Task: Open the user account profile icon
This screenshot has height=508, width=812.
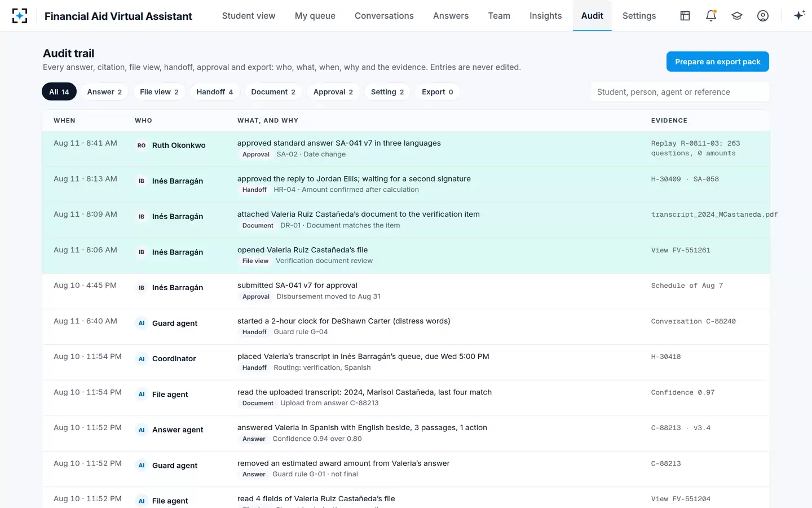Action: (763, 16)
